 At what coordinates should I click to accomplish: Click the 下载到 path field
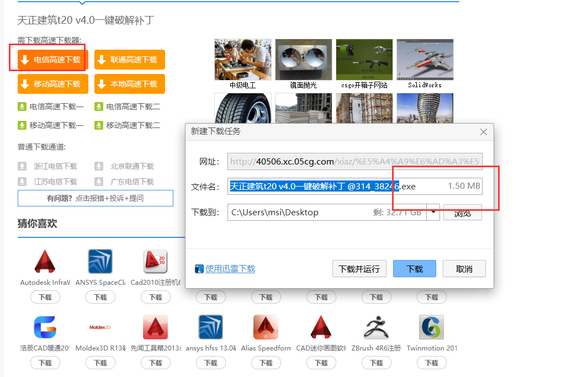(x=327, y=213)
